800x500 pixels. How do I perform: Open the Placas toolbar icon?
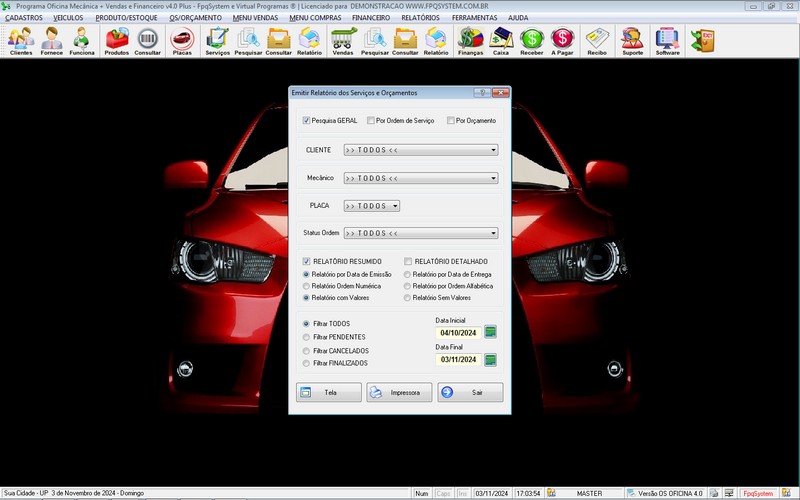point(182,40)
